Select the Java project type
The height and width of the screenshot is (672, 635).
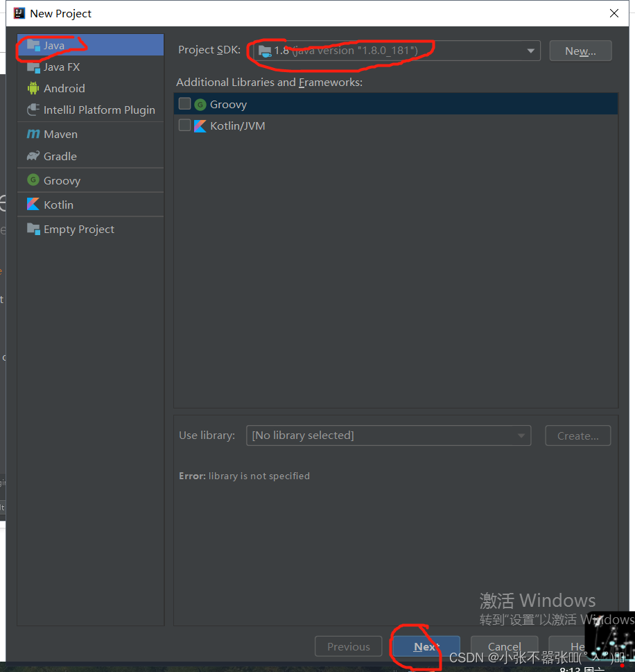[90, 45]
